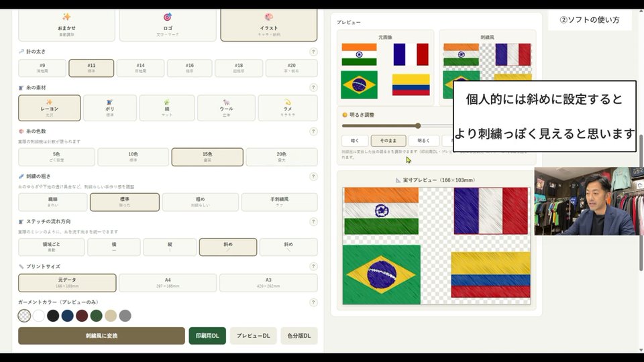Select A4 print size
This screenshot has width=644, height=362.
pos(168,283)
